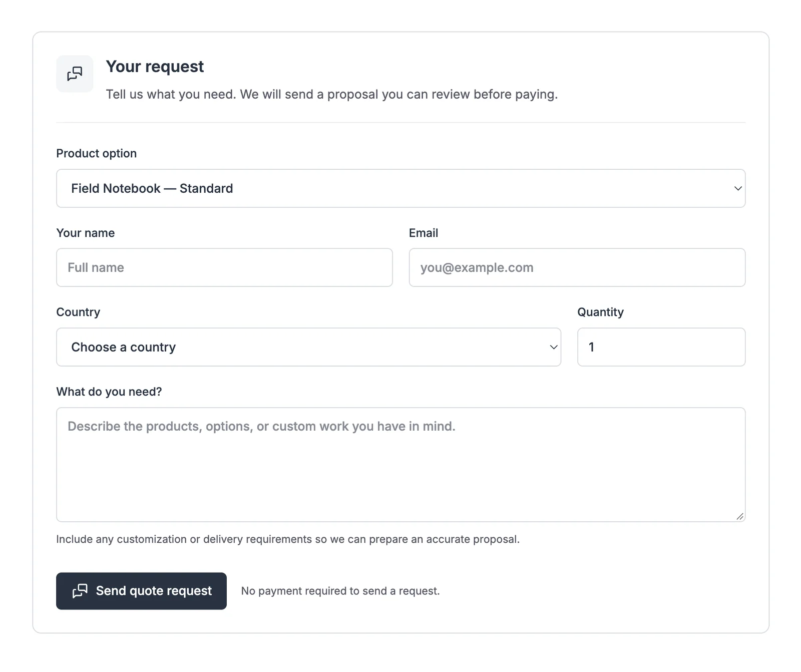Focus the Email field with you@example.com placeholder
This screenshot has width=801, height=672.
pos(577,267)
